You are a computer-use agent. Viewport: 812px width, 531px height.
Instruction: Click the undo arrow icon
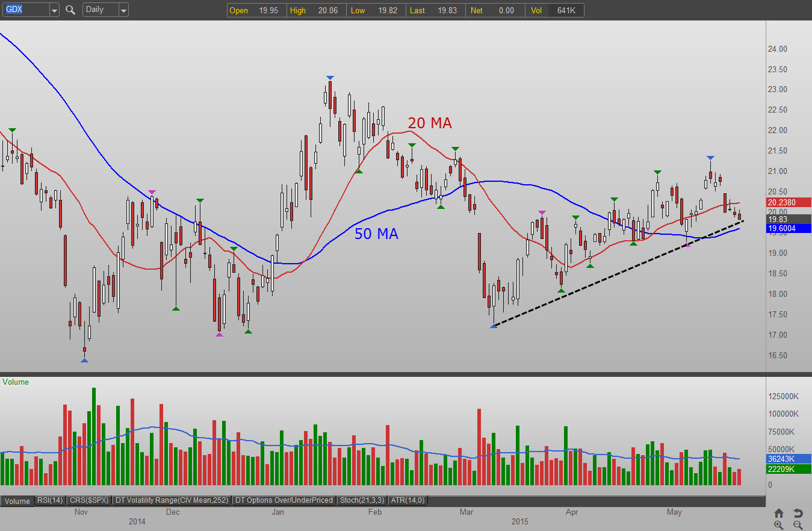pyautogui.click(x=798, y=513)
